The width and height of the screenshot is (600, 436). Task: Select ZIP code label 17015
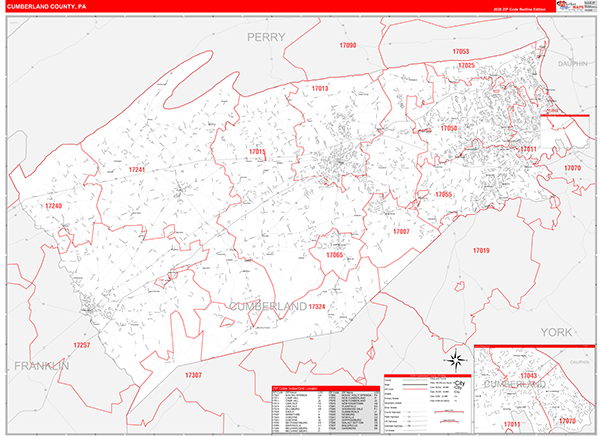point(257,152)
